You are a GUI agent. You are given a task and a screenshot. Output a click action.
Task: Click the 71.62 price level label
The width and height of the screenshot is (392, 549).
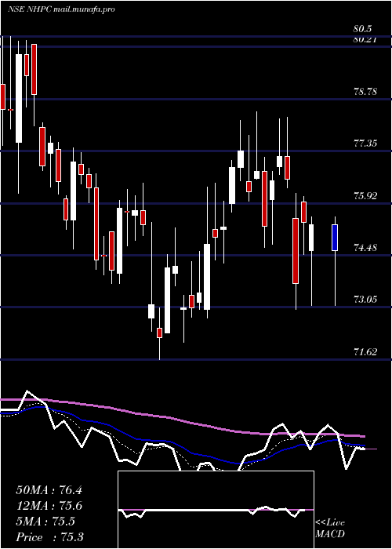pos(365,352)
